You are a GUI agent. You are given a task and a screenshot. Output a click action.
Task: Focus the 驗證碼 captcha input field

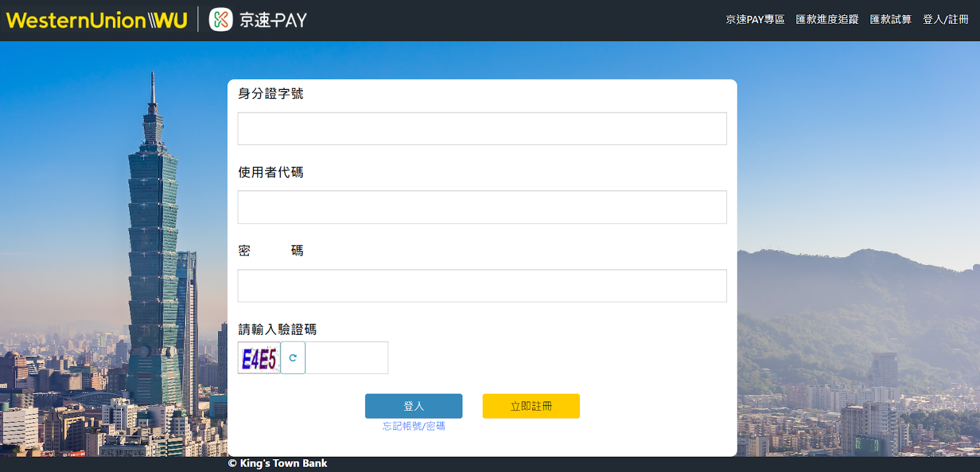pyautogui.click(x=347, y=358)
